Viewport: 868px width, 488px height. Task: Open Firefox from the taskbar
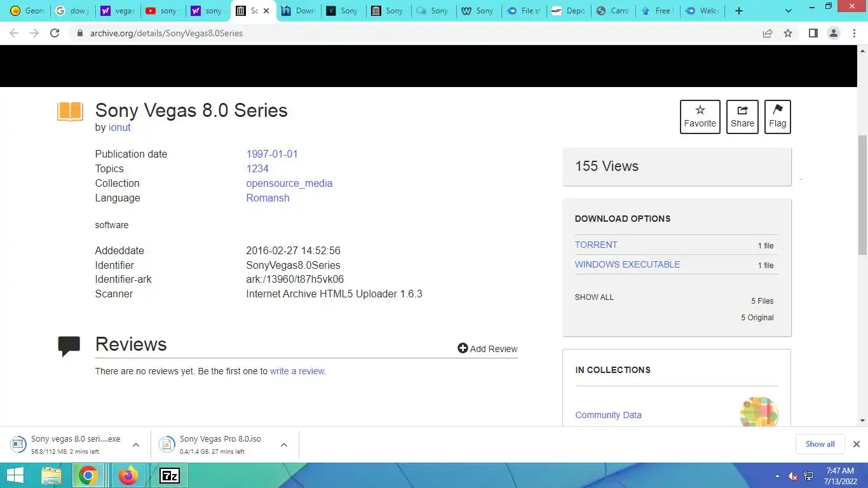pyautogui.click(x=128, y=475)
